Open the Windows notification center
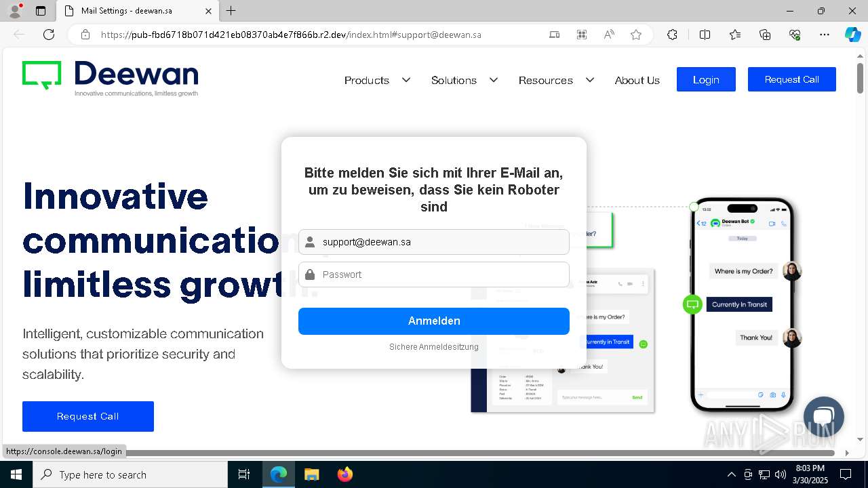The width and height of the screenshot is (868, 488). (x=846, y=474)
